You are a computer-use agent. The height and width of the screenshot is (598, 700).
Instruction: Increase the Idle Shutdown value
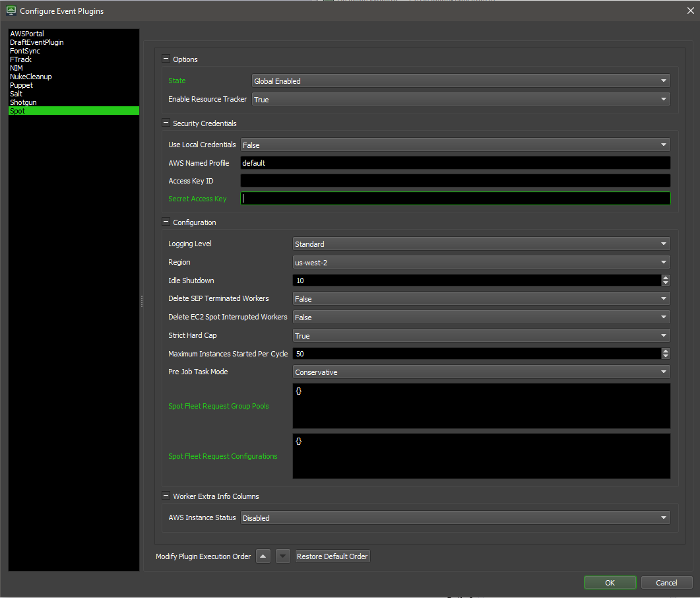point(666,278)
